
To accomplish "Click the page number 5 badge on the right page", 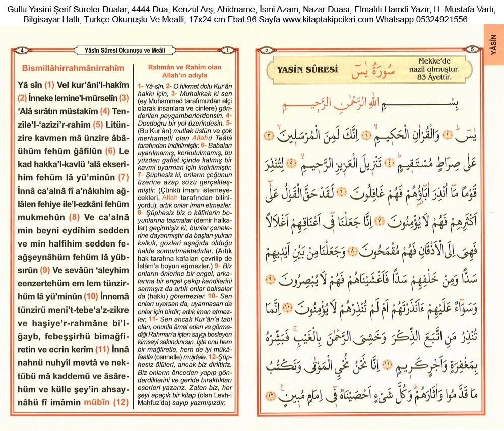I will 472,49.
